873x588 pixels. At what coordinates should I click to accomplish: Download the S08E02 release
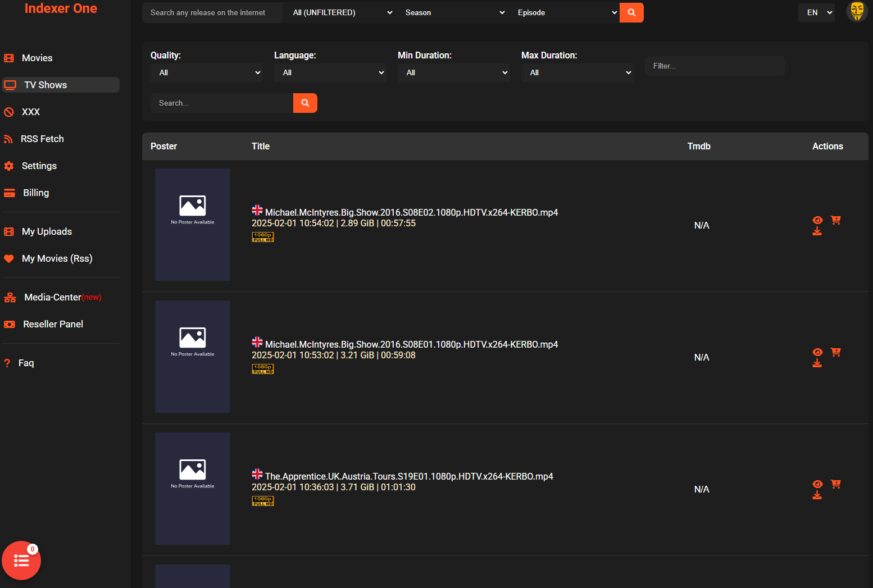[817, 231]
